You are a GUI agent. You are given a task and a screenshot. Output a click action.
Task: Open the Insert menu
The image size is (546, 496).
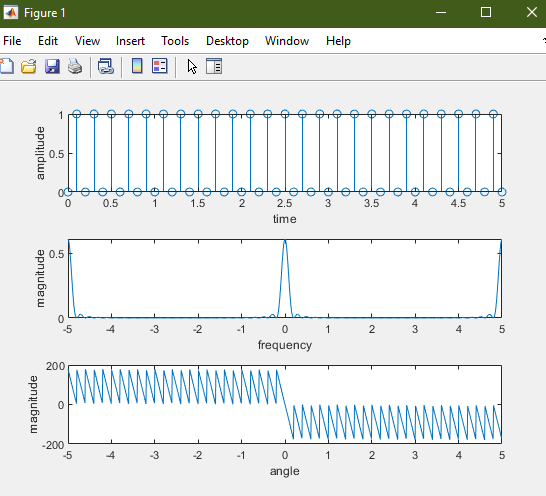(130, 41)
